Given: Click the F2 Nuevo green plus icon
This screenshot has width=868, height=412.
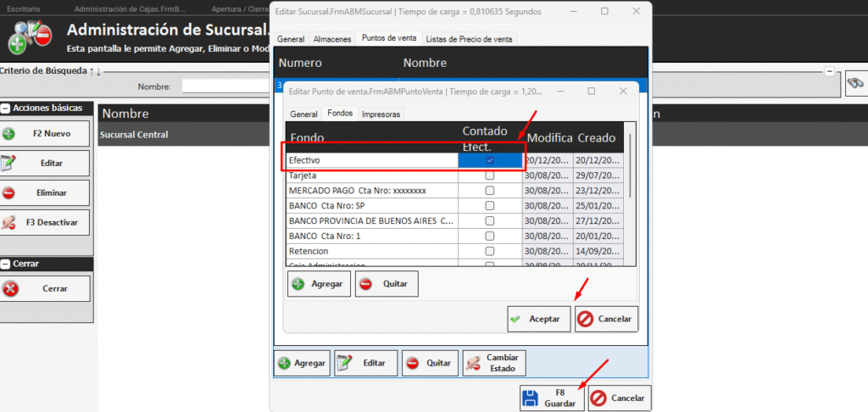Looking at the screenshot, I should point(9,134).
